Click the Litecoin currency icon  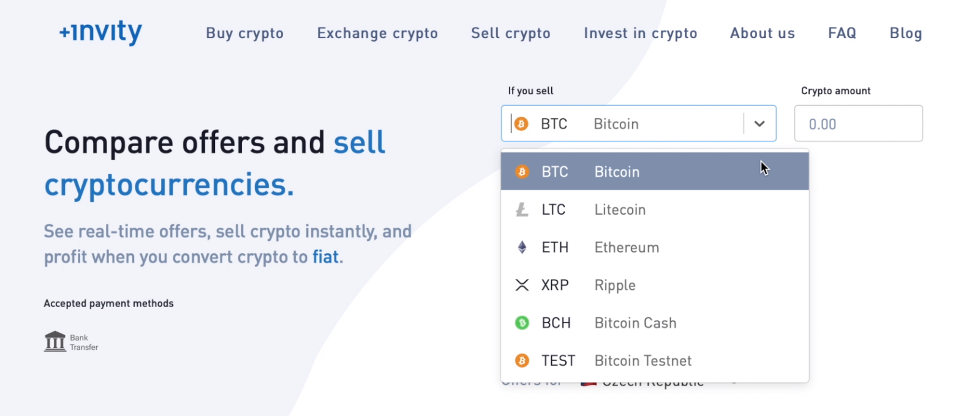coord(521,209)
